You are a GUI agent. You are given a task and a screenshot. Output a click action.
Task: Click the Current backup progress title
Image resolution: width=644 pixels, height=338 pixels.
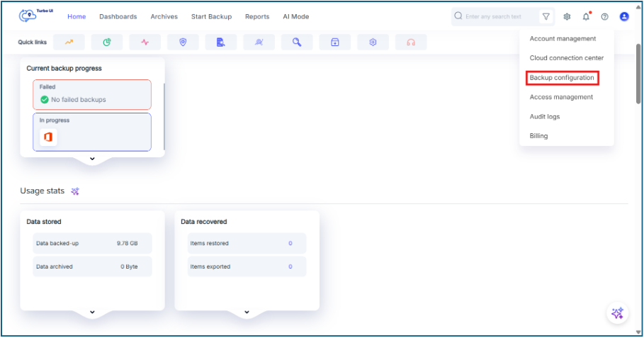pyautogui.click(x=64, y=68)
